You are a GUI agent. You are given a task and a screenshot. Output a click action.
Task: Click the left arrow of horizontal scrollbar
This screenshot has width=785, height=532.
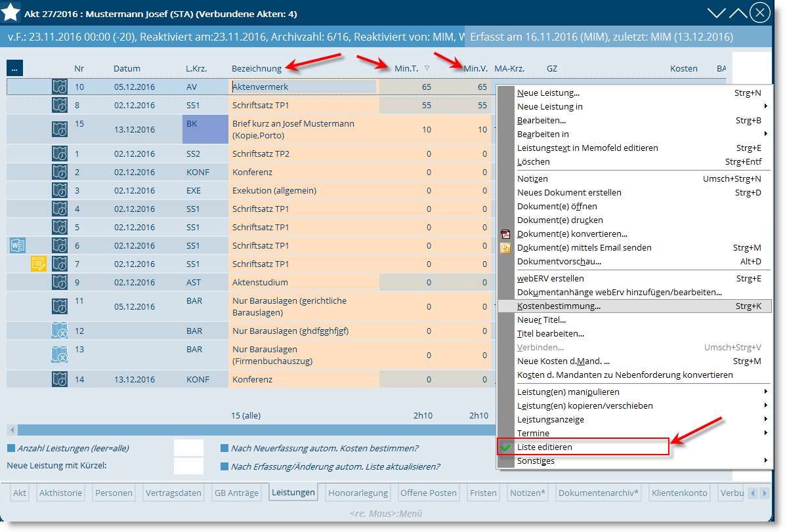point(12,430)
